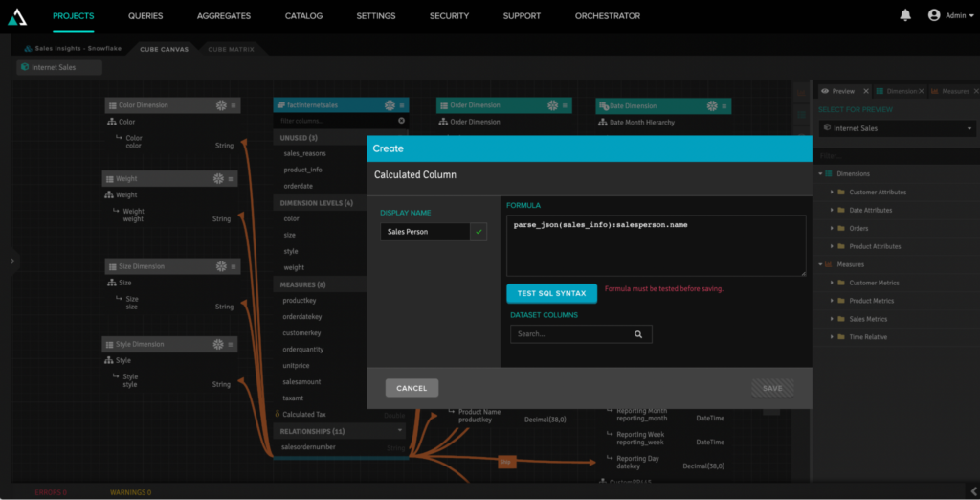Image resolution: width=980 pixels, height=500 pixels.
Task: Click the Dataset Columns search field
Action: pos(581,334)
